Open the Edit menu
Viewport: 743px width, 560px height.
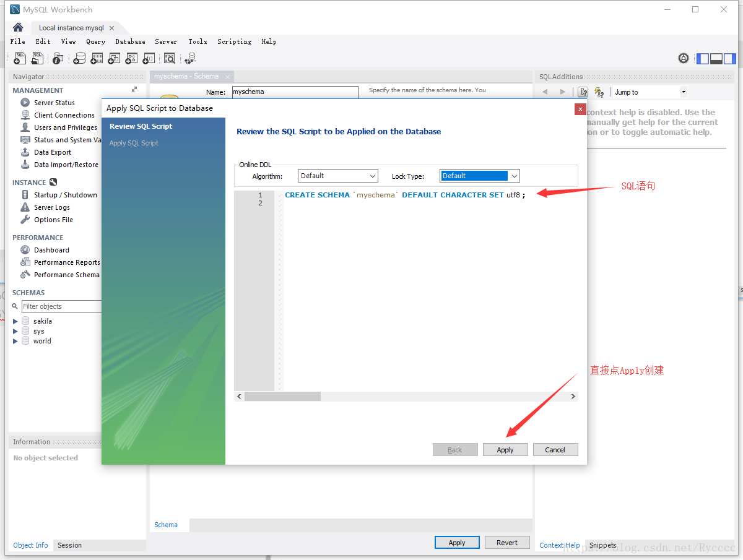pos(43,41)
